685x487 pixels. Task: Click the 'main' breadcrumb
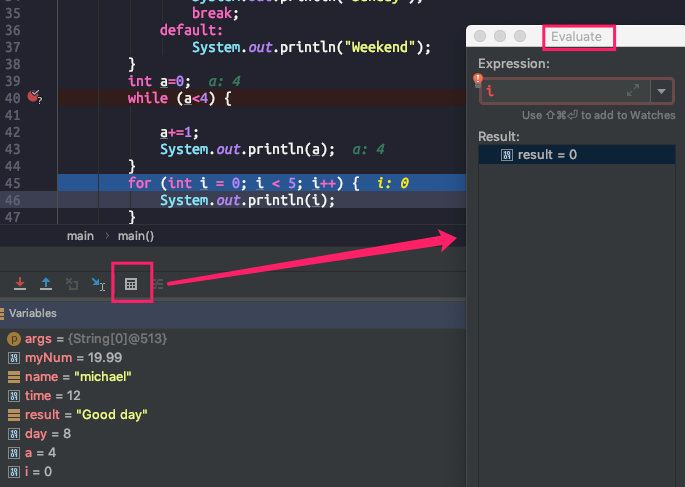(80, 236)
